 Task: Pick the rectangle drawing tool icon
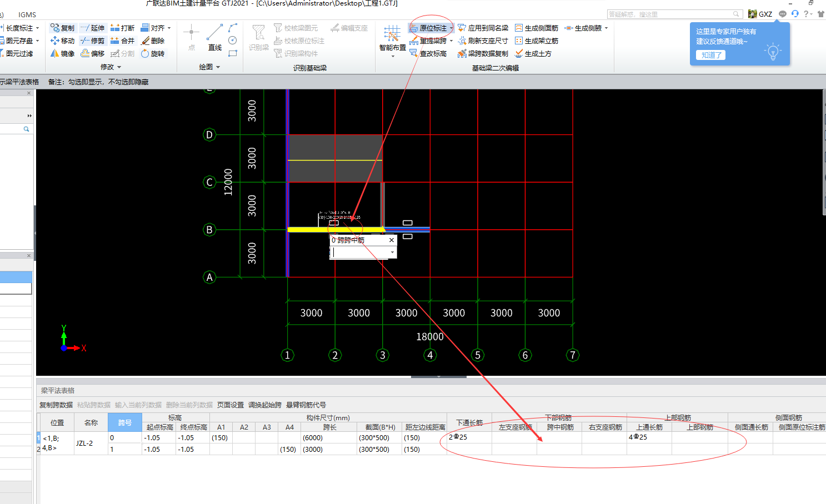[233, 53]
